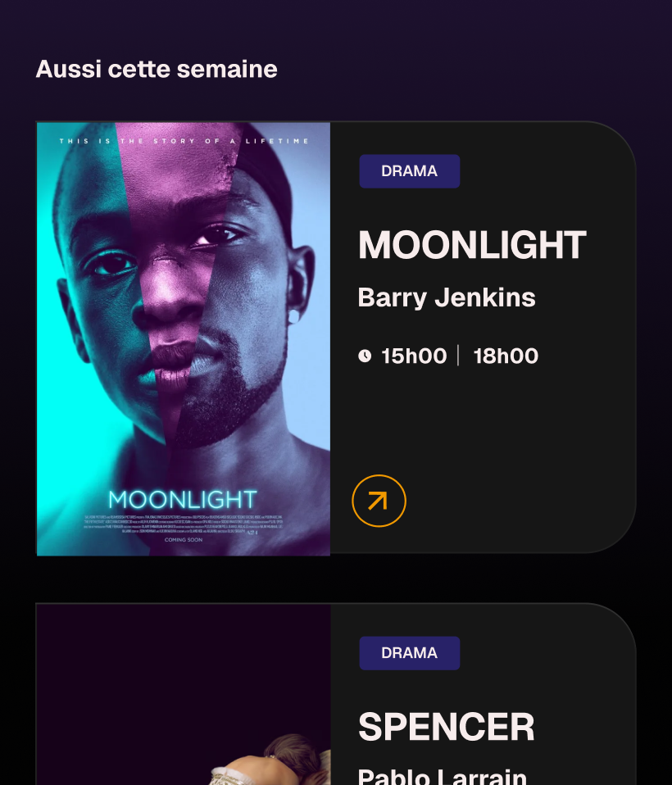Choose the 18h00 showtime
Viewport: 672px width, 785px height.
(x=506, y=356)
